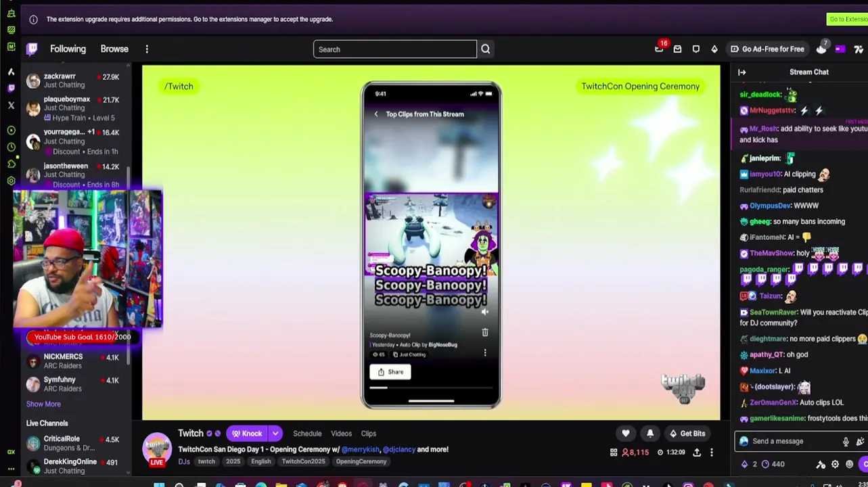Click the emoji face icon in chat footer
The width and height of the screenshot is (868, 487).
[x=850, y=464]
